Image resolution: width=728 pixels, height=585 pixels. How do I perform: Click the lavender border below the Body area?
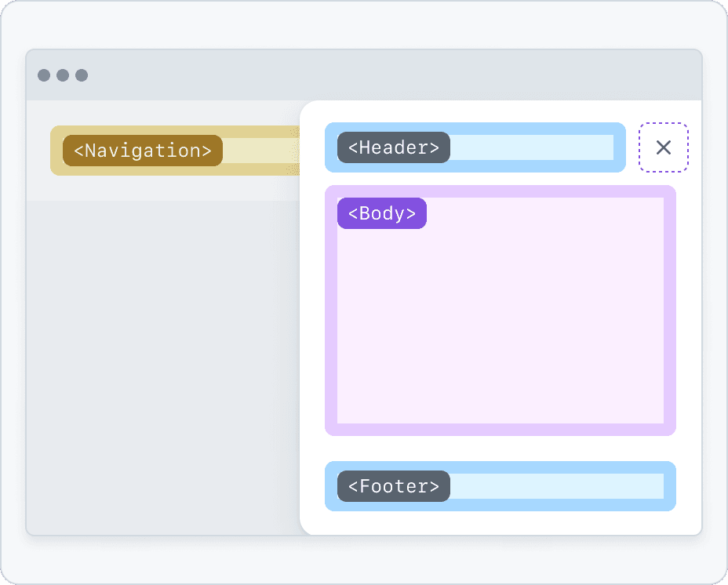500,430
